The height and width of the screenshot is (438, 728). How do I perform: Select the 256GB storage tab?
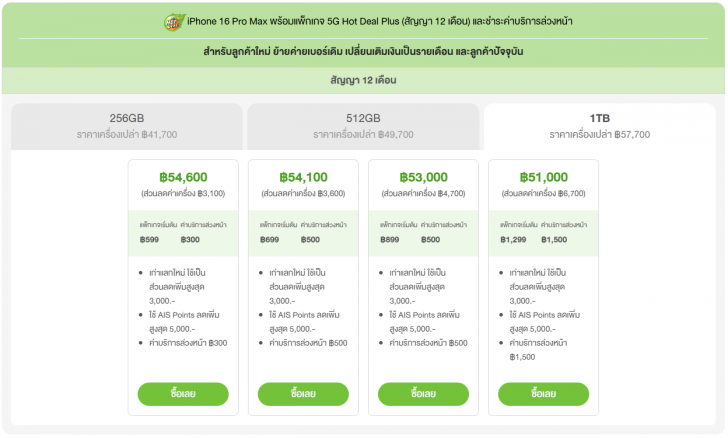pos(127,125)
